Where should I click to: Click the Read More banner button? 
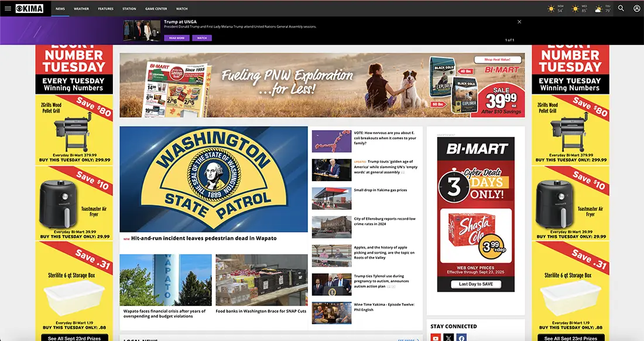coord(177,38)
